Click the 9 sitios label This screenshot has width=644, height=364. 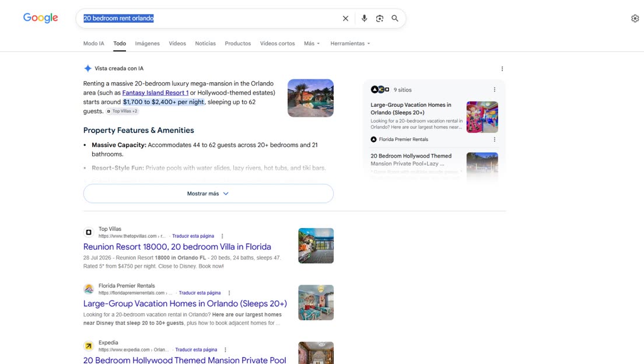pyautogui.click(x=402, y=90)
